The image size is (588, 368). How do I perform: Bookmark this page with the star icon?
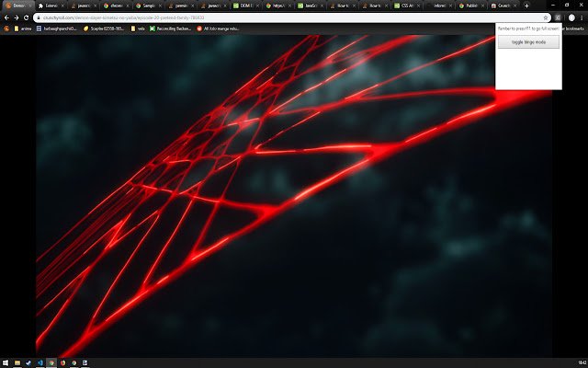[x=546, y=17]
